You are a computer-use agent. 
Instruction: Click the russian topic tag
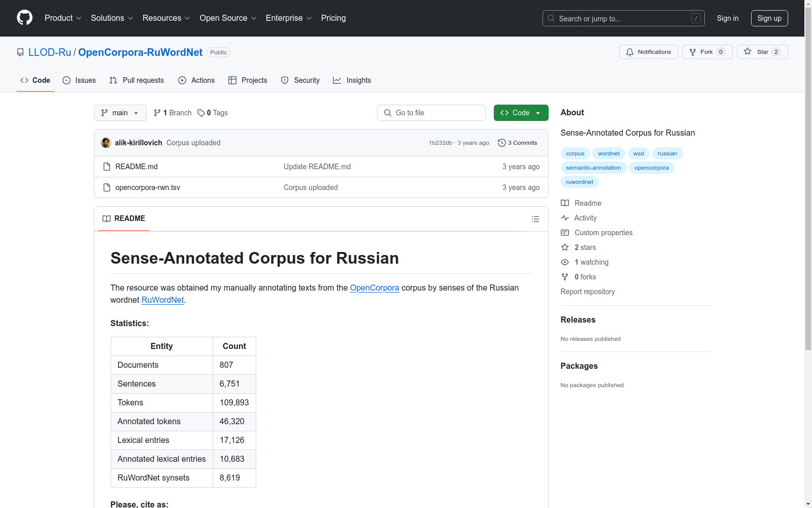click(667, 153)
